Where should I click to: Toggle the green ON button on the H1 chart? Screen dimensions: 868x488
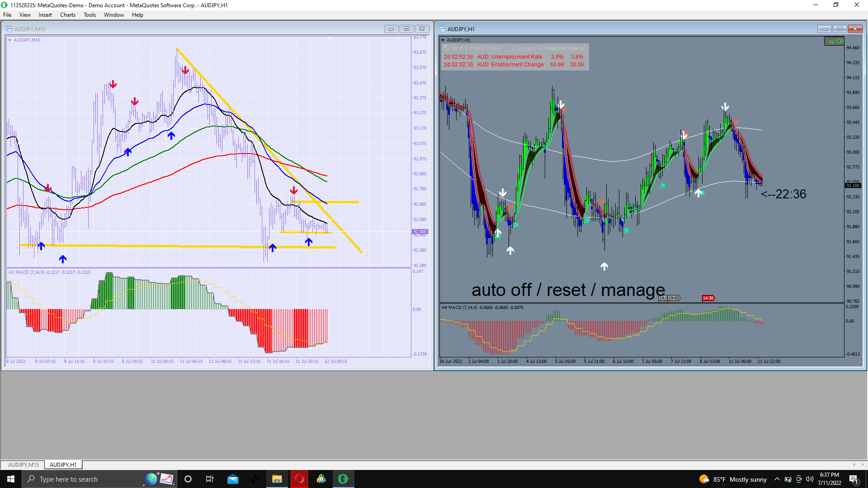click(835, 41)
